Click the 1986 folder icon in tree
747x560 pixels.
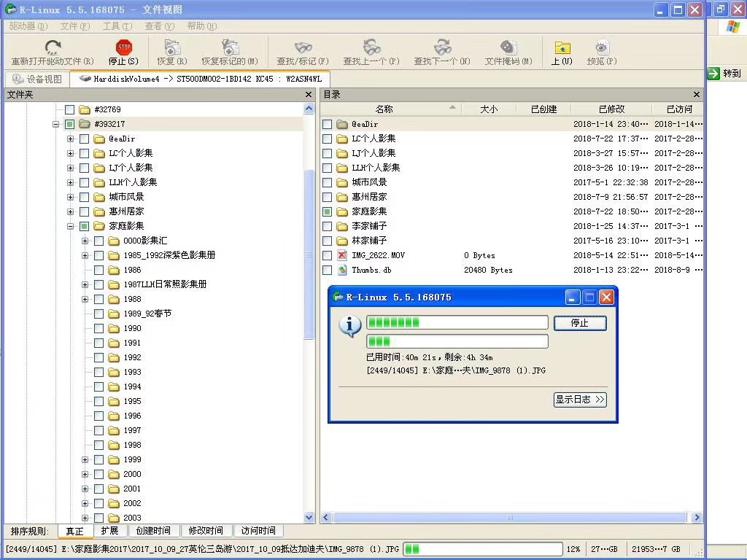(x=113, y=270)
